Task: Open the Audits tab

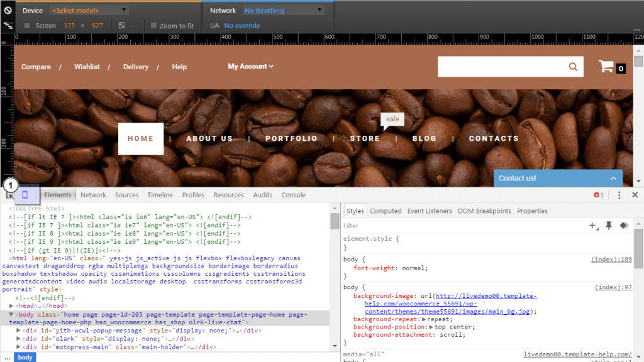Action: pyautogui.click(x=262, y=195)
